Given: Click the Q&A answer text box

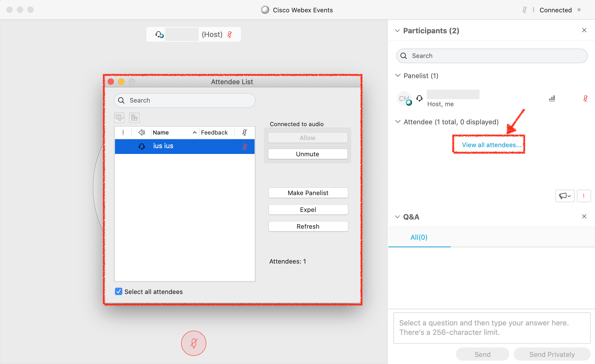Looking at the screenshot, I should 492,328.
